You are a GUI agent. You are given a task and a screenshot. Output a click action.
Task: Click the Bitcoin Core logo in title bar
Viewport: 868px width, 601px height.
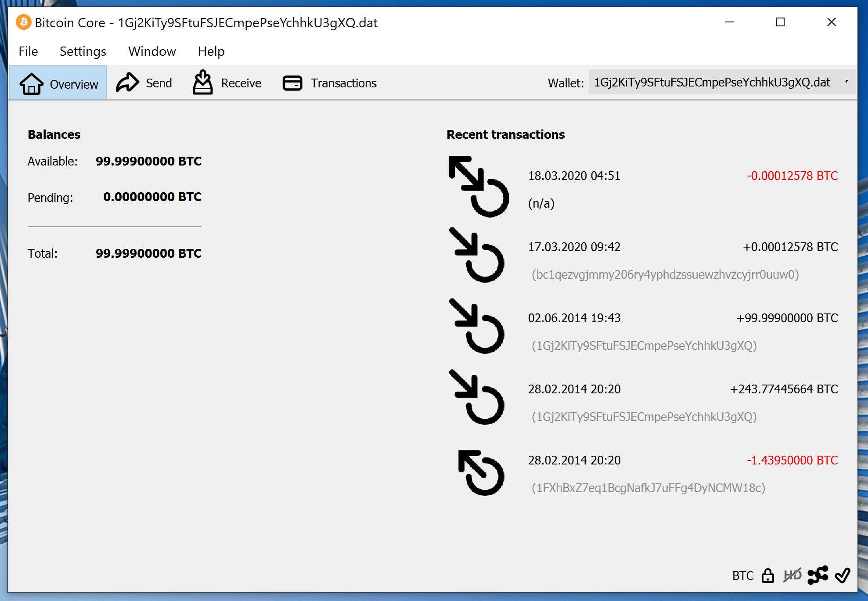pos(24,22)
